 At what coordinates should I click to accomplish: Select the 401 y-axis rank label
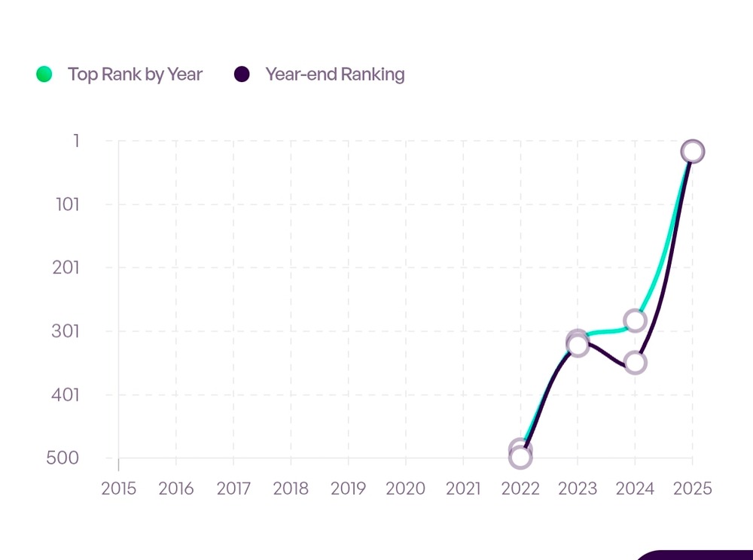click(x=66, y=394)
